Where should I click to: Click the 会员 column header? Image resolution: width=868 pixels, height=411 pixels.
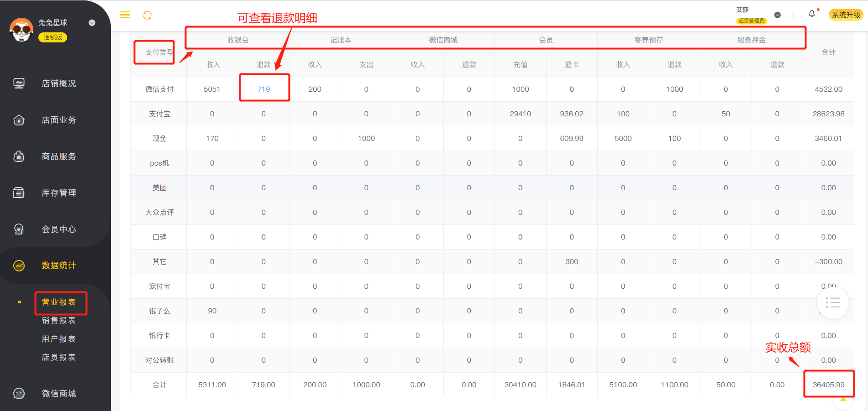click(546, 40)
